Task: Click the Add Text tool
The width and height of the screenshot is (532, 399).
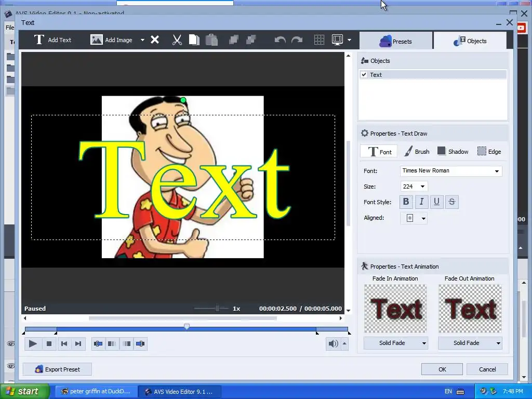Action: click(x=52, y=40)
